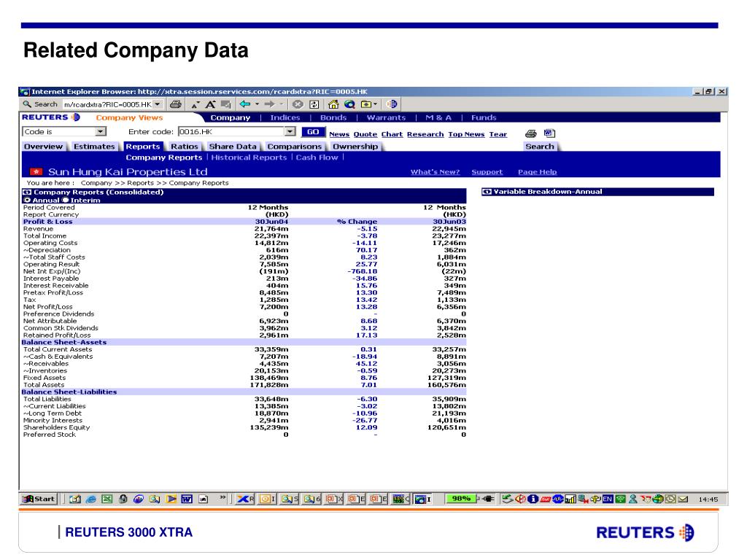Click the Search tab on the right

coord(540,147)
